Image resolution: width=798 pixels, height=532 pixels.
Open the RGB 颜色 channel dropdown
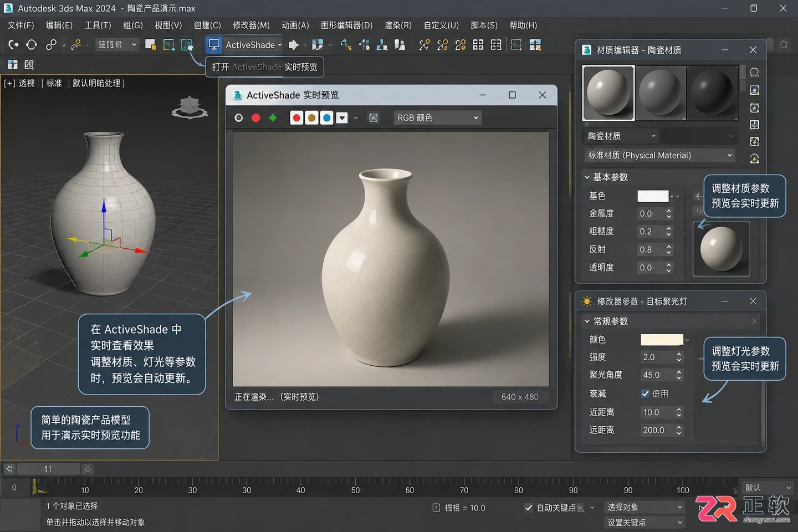(x=437, y=117)
